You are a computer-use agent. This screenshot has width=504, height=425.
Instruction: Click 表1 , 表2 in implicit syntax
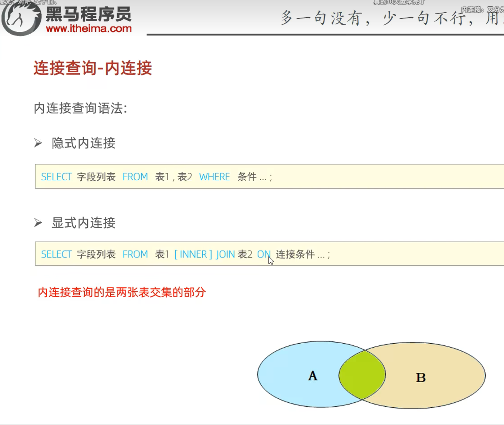(174, 177)
